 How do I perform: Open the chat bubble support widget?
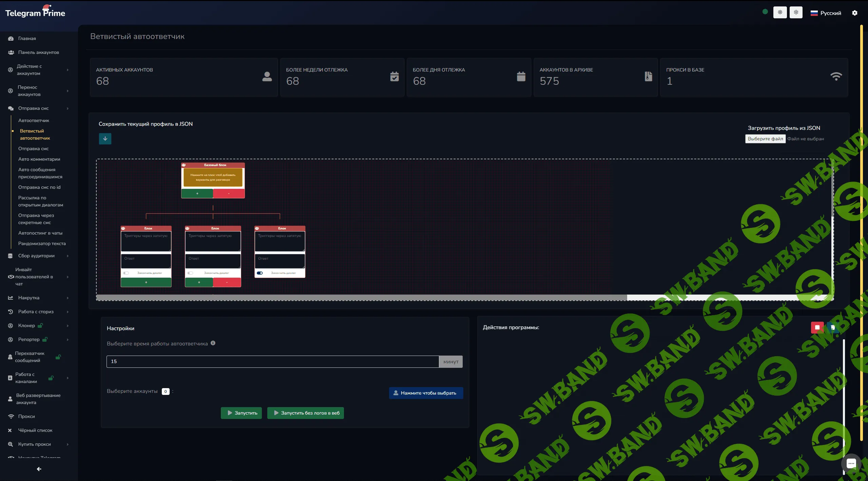coord(851,463)
